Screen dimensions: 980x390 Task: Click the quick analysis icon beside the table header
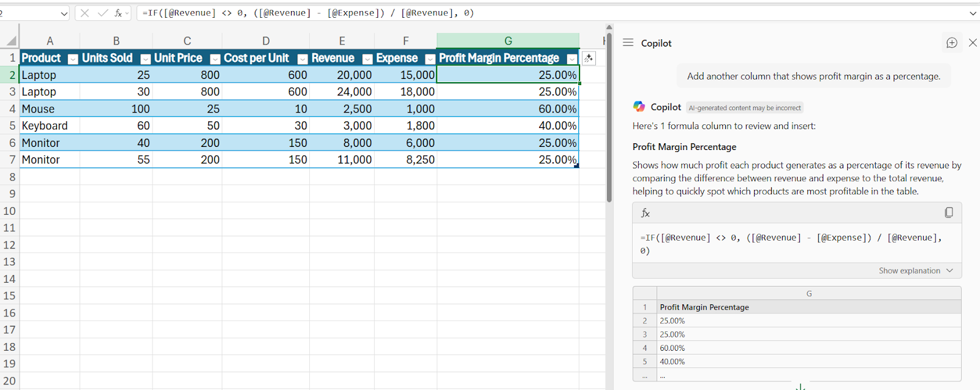pos(588,58)
